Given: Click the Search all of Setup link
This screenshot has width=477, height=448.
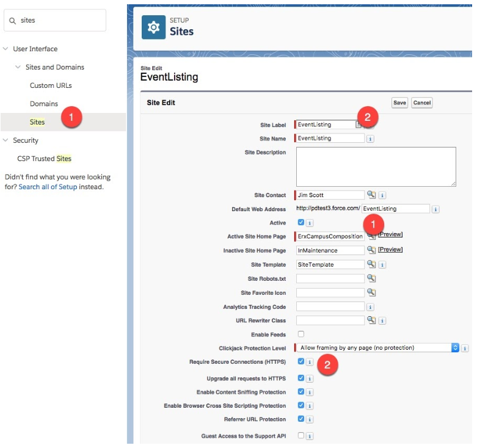Looking at the screenshot, I should (48, 187).
